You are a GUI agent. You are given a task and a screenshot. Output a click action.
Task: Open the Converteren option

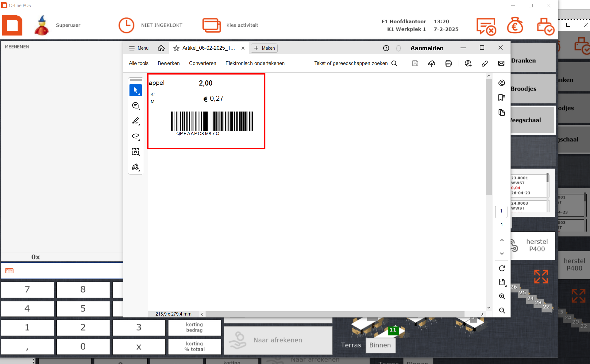pos(202,63)
